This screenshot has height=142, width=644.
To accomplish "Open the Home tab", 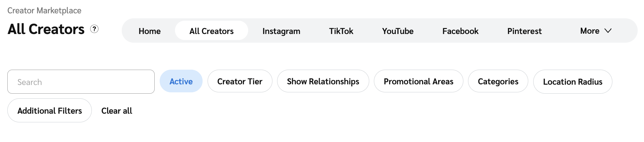I will click(149, 31).
